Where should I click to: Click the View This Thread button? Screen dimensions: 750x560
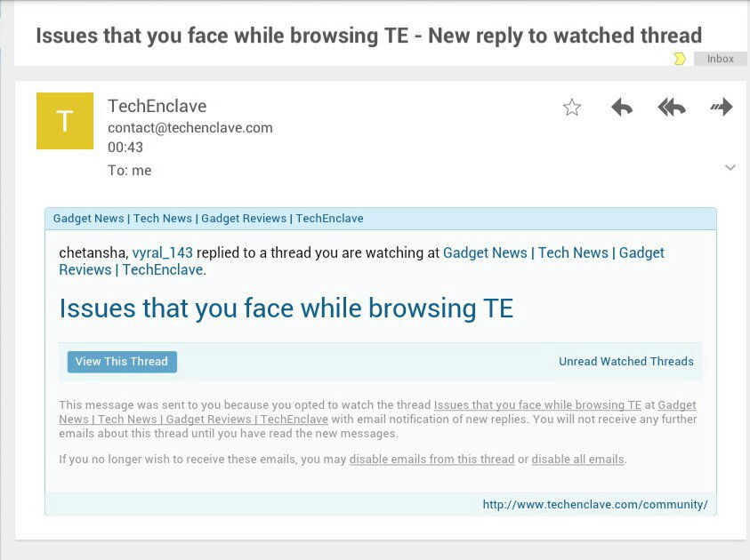tap(122, 362)
